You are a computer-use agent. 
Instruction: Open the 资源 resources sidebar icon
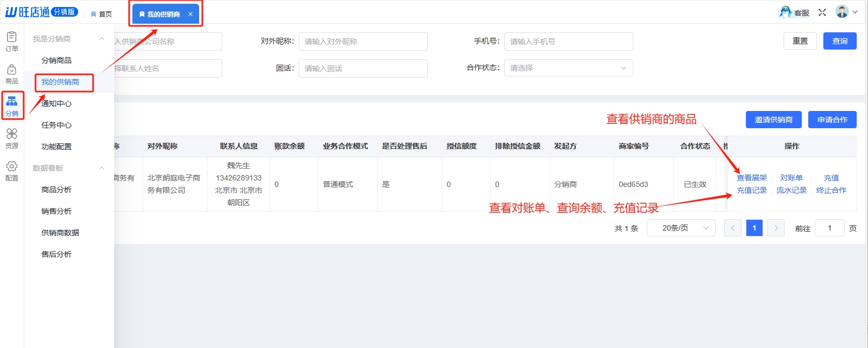(x=11, y=138)
